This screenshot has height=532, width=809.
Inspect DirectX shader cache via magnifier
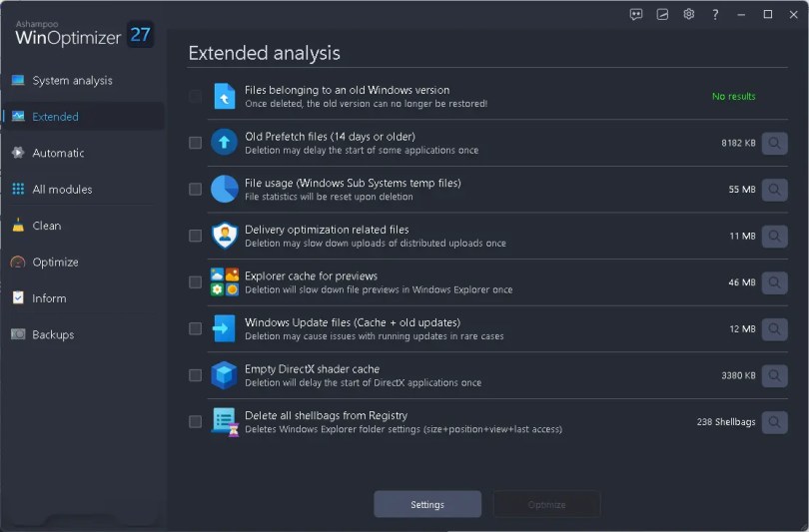click(x=774, y=375)
